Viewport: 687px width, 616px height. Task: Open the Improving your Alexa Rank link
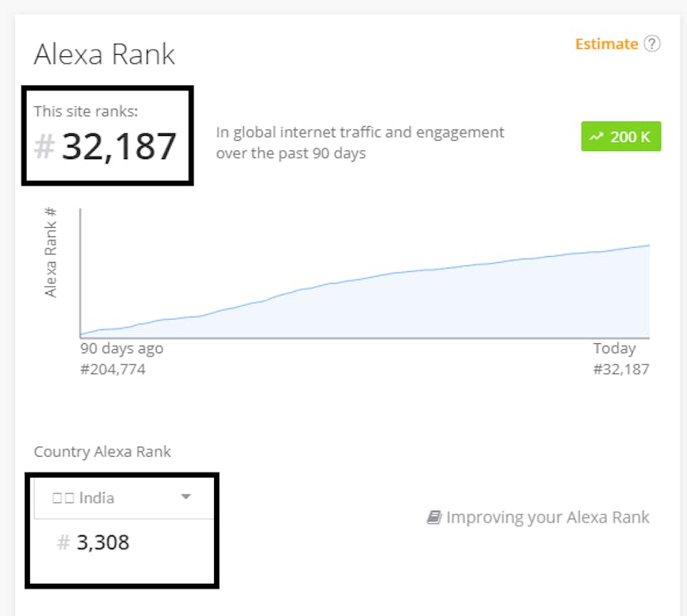[x=538, y=517]
